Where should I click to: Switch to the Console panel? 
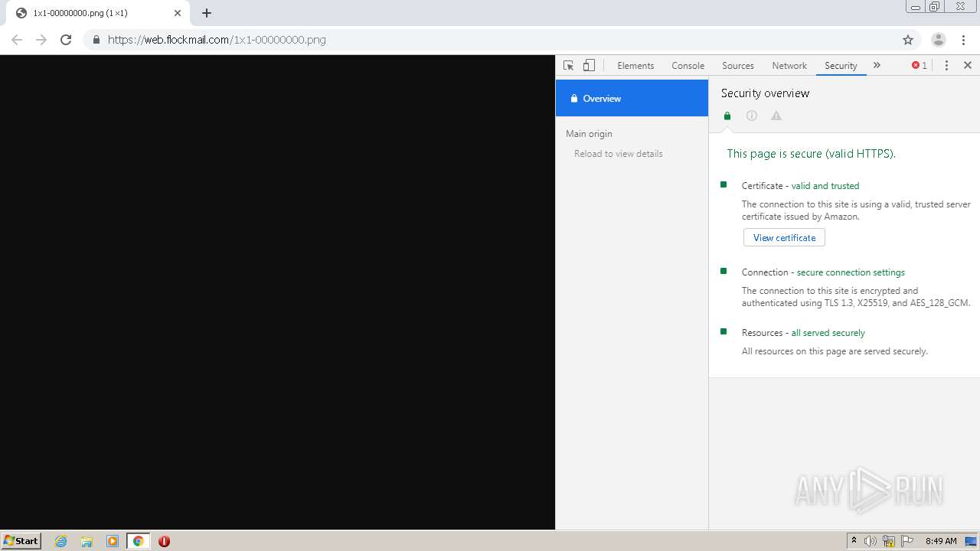coord(688,66)
